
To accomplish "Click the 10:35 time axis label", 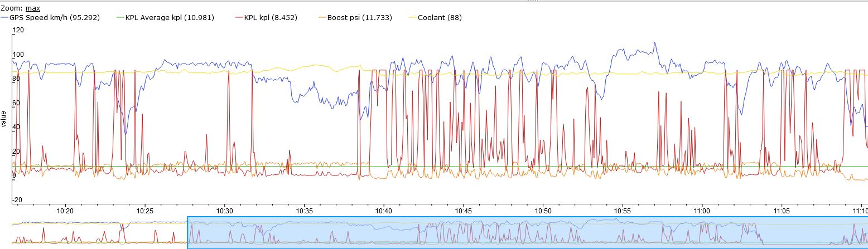I will (304, 211).
